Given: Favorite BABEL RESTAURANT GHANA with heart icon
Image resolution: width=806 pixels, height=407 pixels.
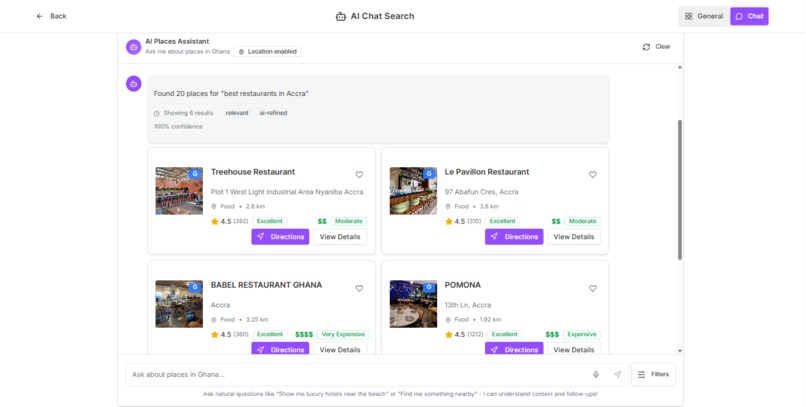Looking at the screenshot, I should [359, 288].
